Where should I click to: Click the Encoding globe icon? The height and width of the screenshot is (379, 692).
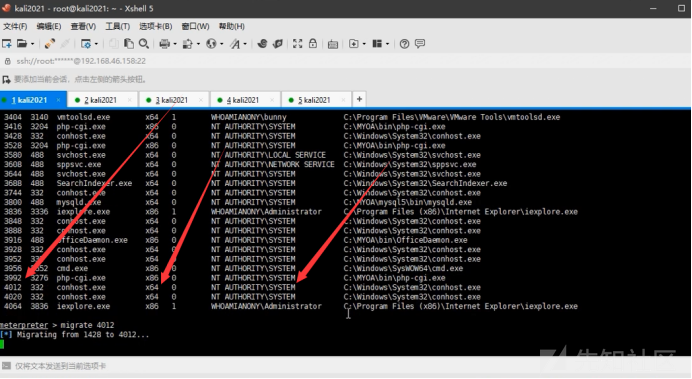click(x=211, y=44)
